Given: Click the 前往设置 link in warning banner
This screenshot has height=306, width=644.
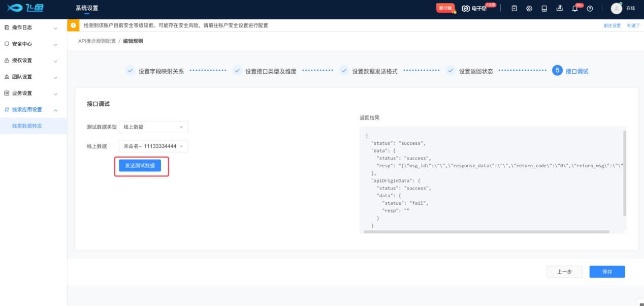Looking at the screenshot, I should pos(612,25).
